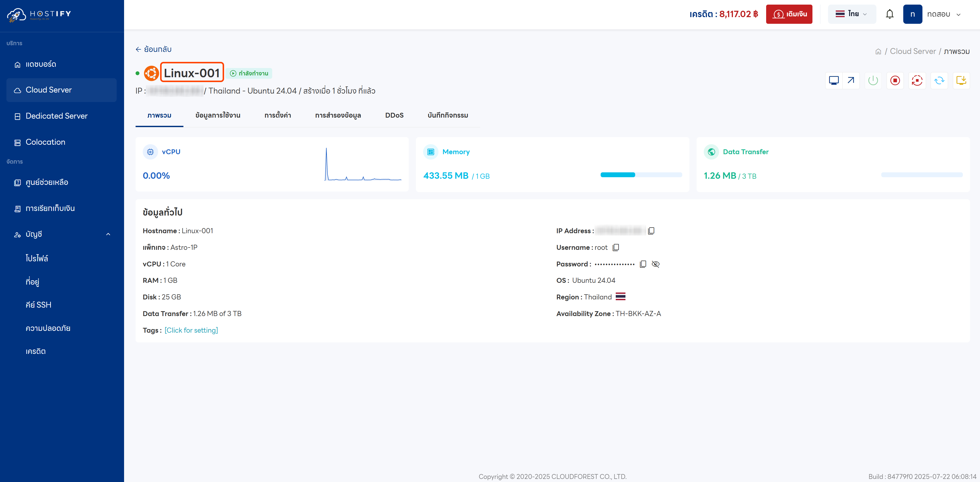Copy the IP Address value

pyautogui.click(x=651, y=231)
